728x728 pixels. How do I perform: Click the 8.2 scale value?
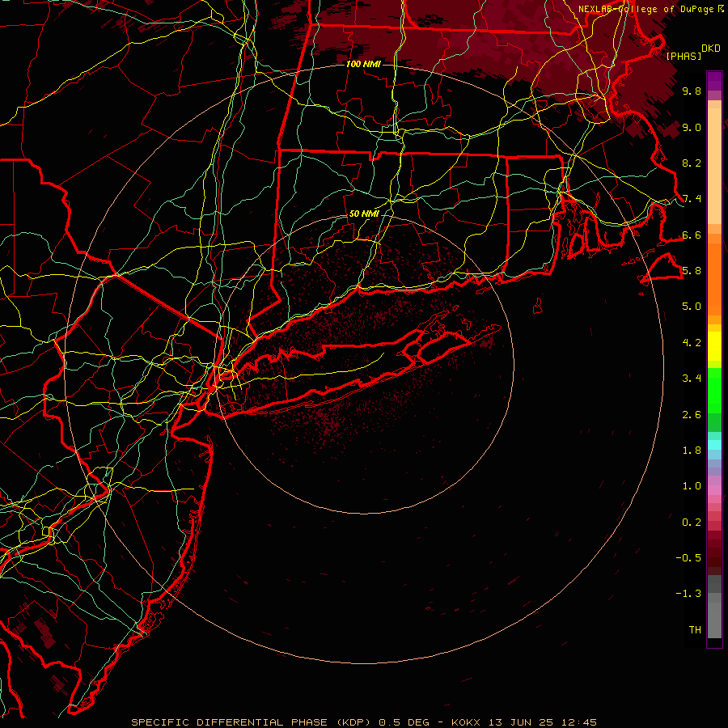692,163
